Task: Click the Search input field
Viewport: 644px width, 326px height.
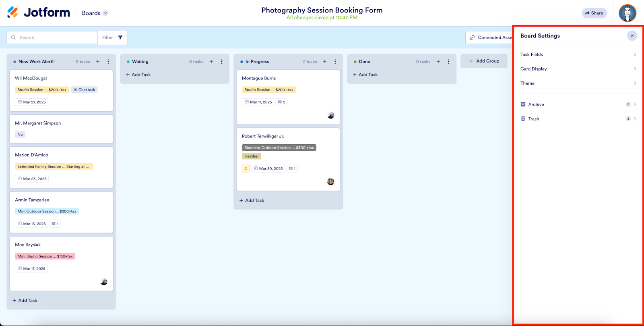Action: coord(52,37)
